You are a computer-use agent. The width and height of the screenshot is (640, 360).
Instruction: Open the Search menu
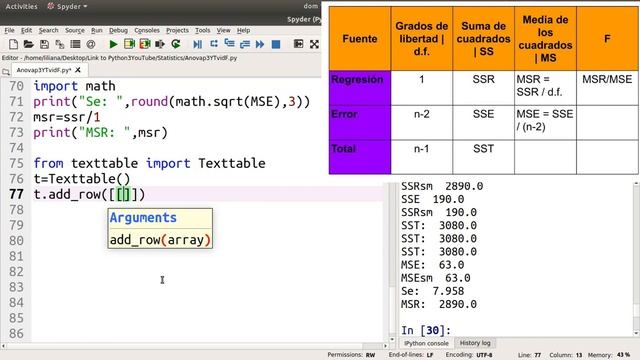[x=49, y=30]
